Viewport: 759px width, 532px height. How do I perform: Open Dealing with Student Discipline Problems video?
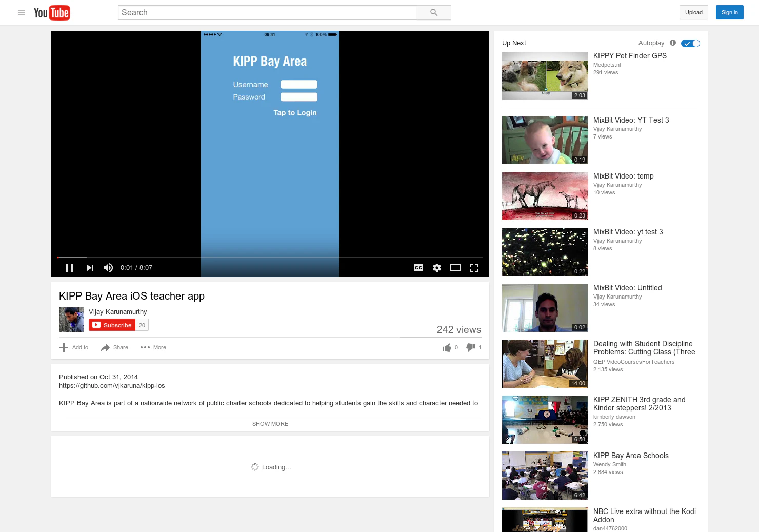pos(644,348)
